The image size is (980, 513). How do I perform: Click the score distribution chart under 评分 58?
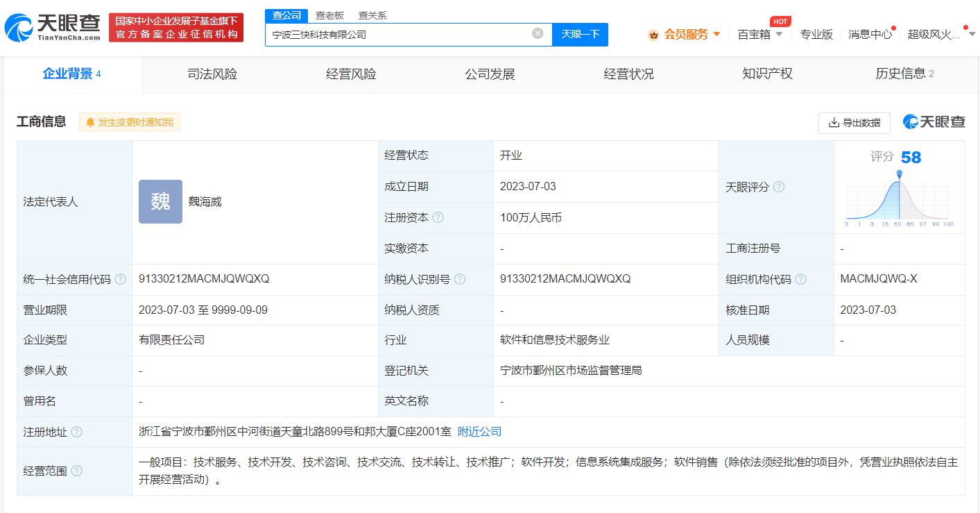click(x=899, y=198)
